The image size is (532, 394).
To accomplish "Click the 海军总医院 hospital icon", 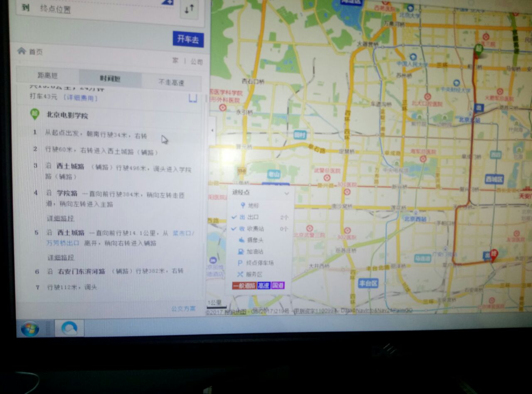I will [x=423, y=159].
